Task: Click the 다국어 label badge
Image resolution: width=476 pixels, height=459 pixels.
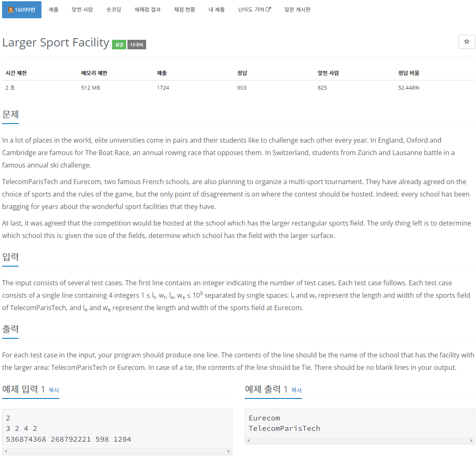Action: point(137,45)
